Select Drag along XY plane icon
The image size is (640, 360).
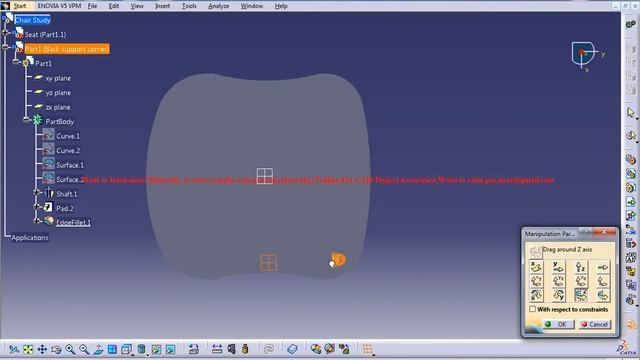click(536, 281)
